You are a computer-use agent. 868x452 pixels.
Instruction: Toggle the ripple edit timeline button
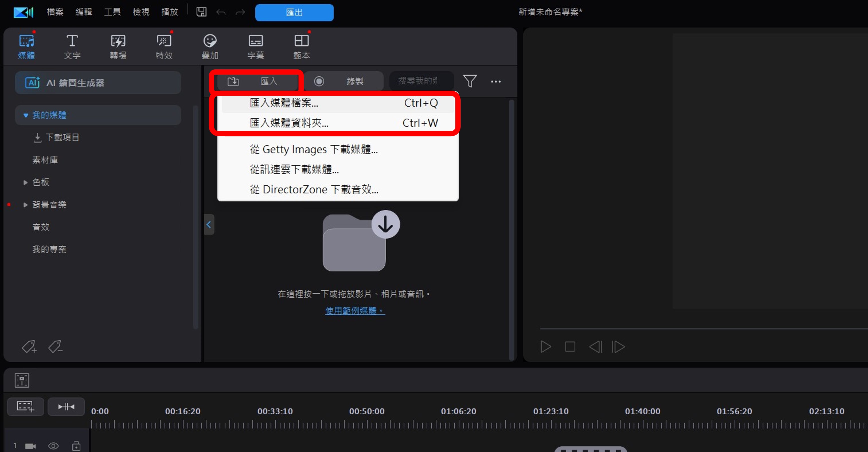click(66, 407)
